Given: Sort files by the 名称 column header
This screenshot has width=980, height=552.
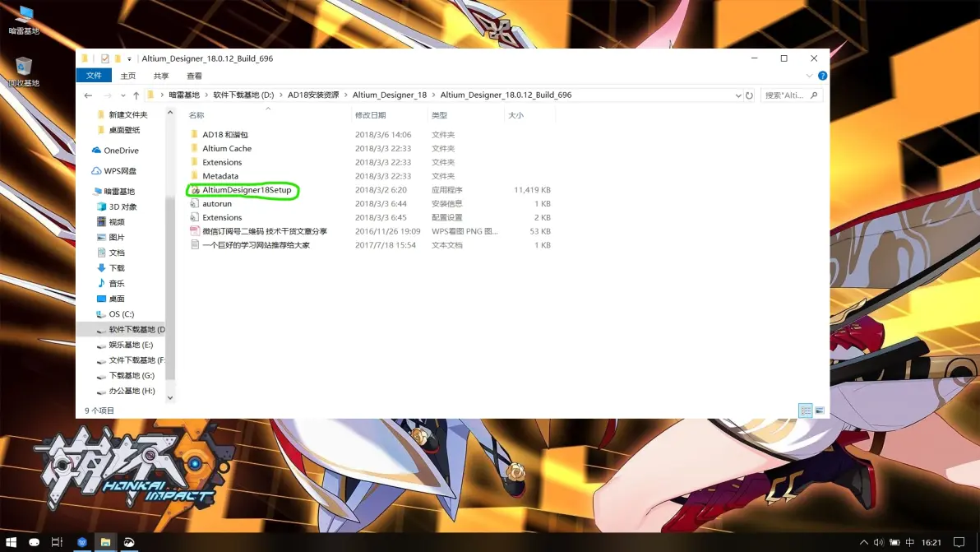Looking at the screenshot, I should click(269, 115).
